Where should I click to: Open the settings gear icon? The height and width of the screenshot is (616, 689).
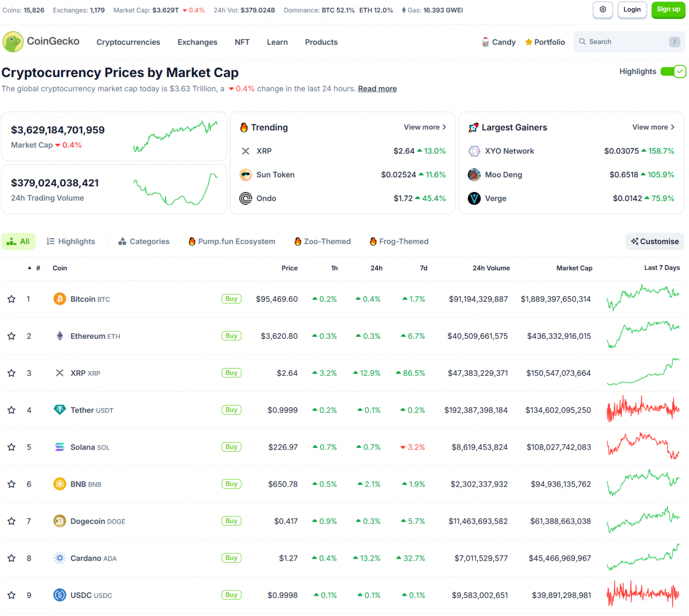click(602, 10)
